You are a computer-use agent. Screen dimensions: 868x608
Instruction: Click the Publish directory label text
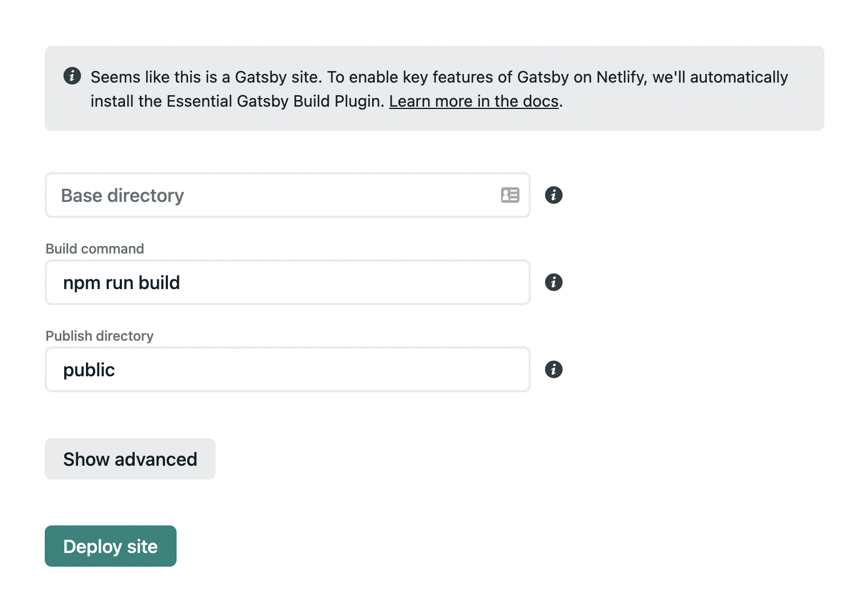click(x=99, y=336)
